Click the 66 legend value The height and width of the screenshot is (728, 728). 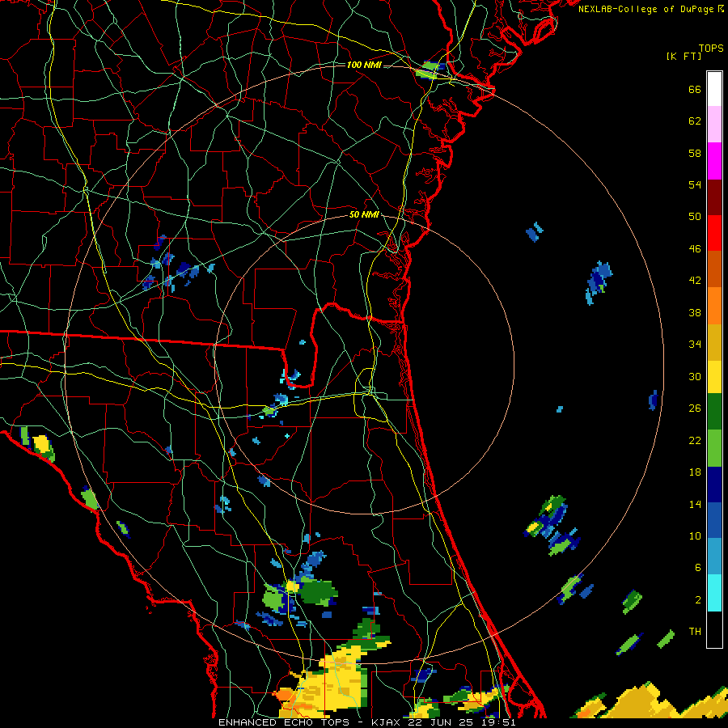695,90
